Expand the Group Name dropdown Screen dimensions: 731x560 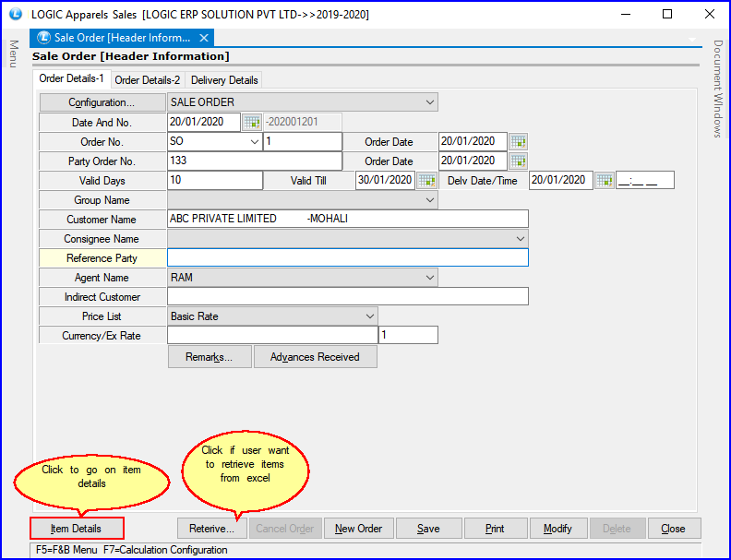[x=430, y=200]
